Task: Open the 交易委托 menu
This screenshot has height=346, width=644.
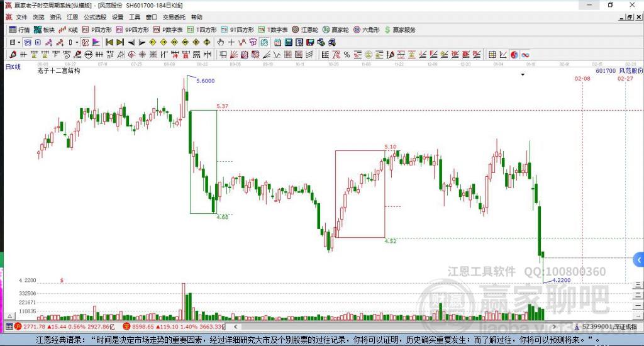Action: [x=174, y=17]
